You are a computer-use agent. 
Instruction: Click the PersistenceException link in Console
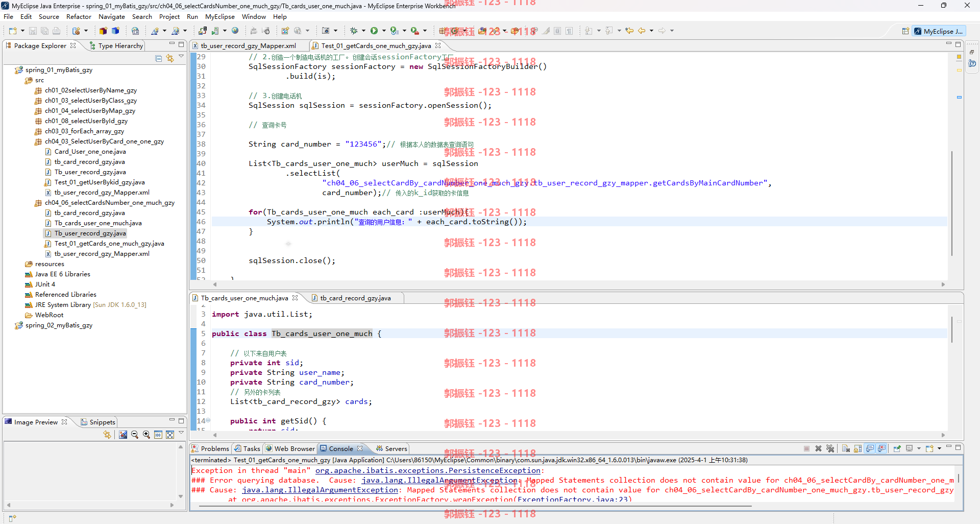coord(428,470)
